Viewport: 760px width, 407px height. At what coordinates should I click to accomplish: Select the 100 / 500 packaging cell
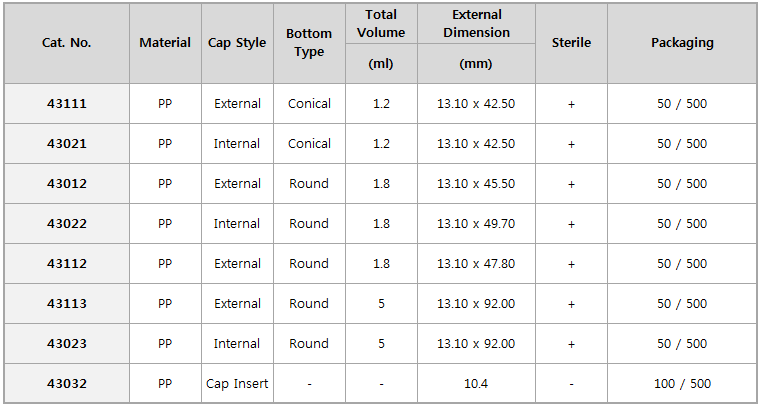pyautogui.click(x=682, y=384)
